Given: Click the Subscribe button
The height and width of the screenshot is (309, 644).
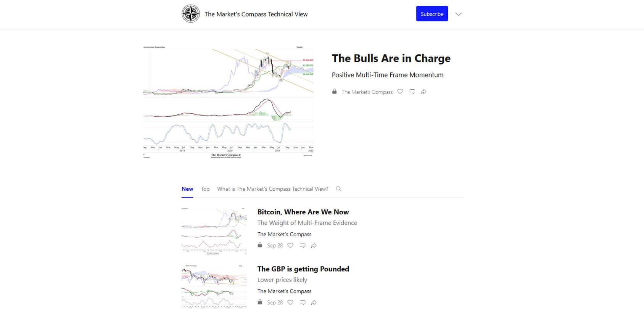Looking at the screenshot, I should 432,14.
